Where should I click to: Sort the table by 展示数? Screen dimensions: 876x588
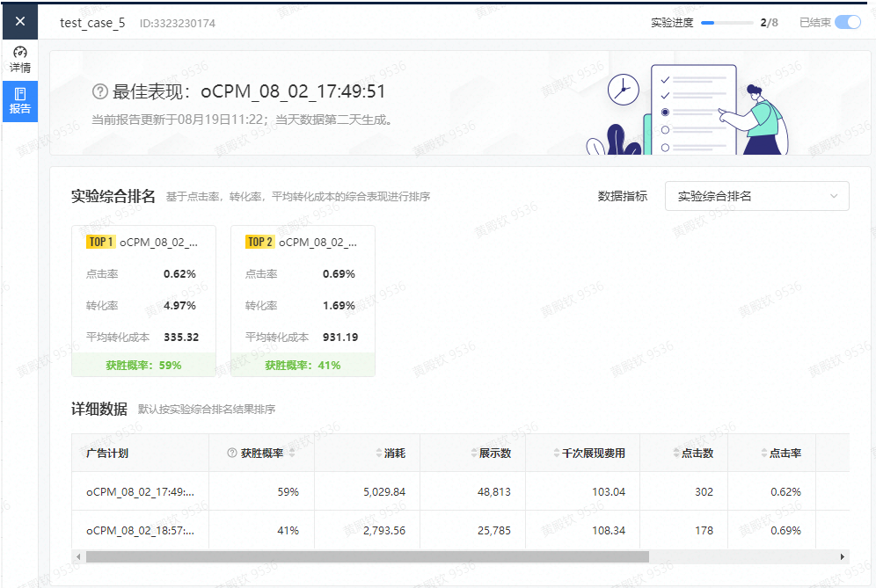tap(474, 453)
